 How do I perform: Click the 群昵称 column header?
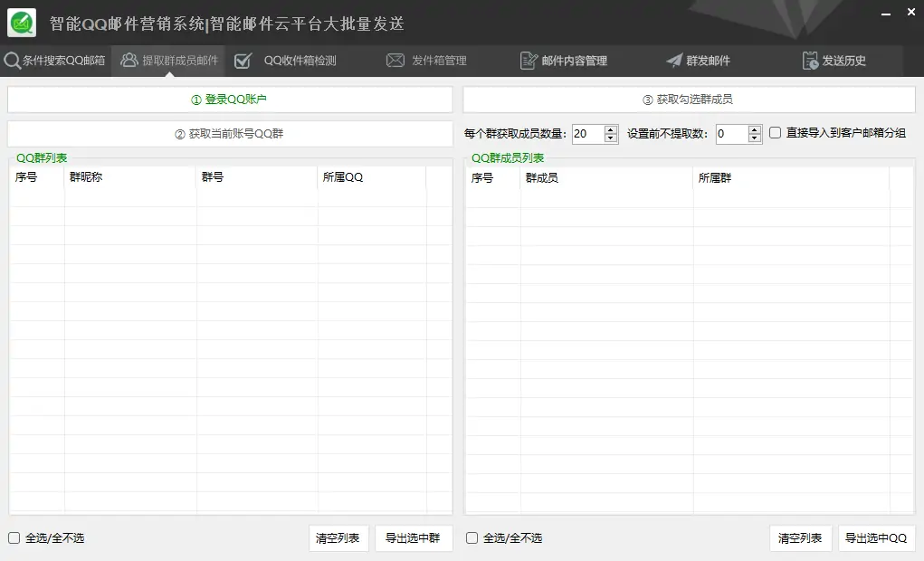tap(130, 176)
